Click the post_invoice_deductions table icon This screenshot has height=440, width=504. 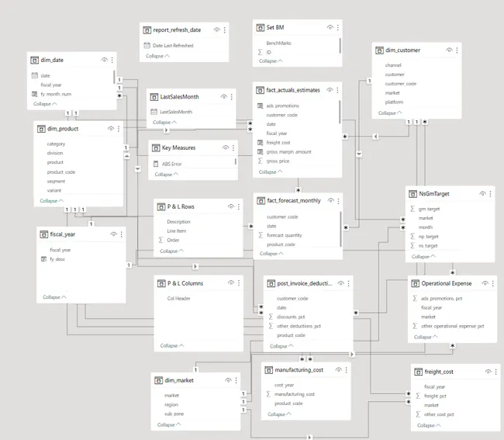[271, 283]
